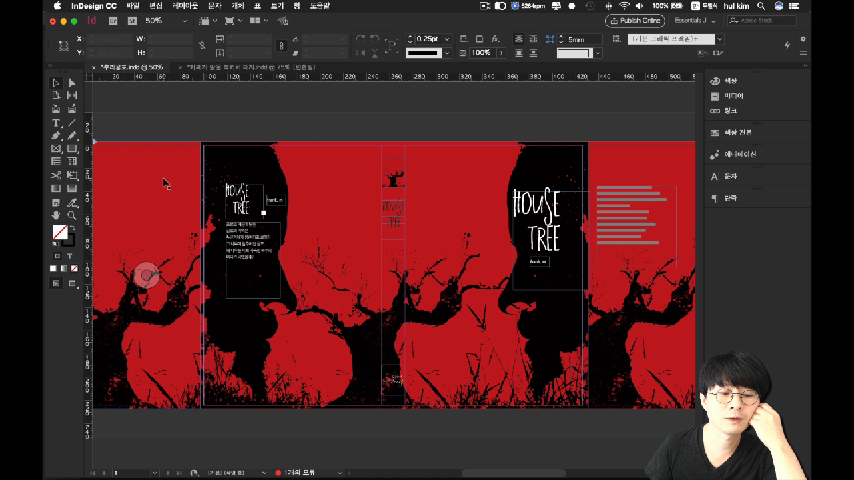The image size is (854, 480).
Task: Select the Rectangle shape tool
Action: point(72,149)
